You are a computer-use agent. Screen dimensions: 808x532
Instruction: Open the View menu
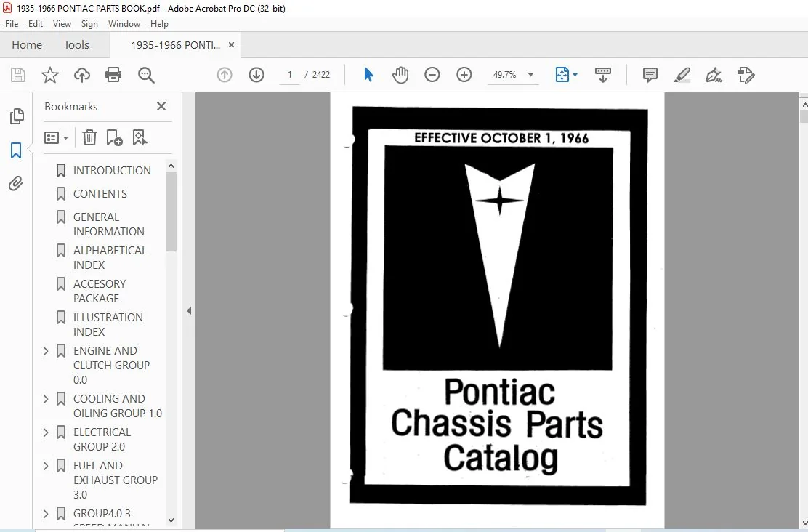[62, 24]
